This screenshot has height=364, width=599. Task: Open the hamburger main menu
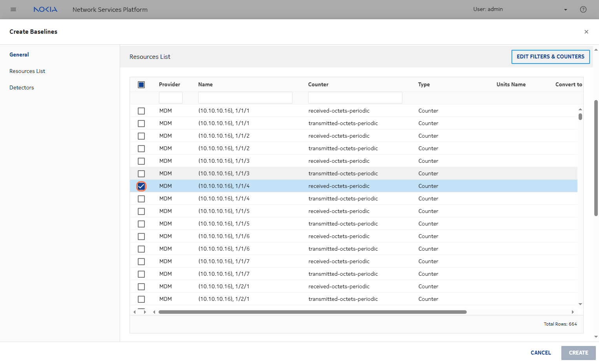pos(13,9)
